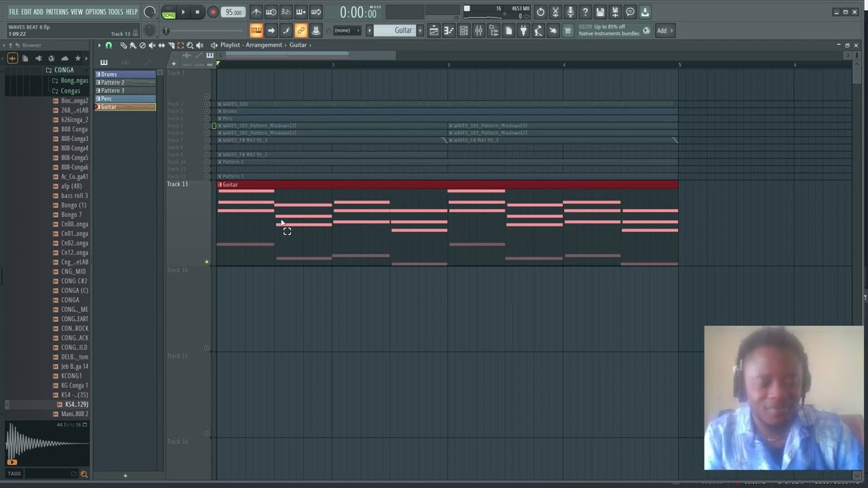Viewport: 868px width, 488px height.
Task: Toggle mute switch for Track 13
Action: (207, 262)
